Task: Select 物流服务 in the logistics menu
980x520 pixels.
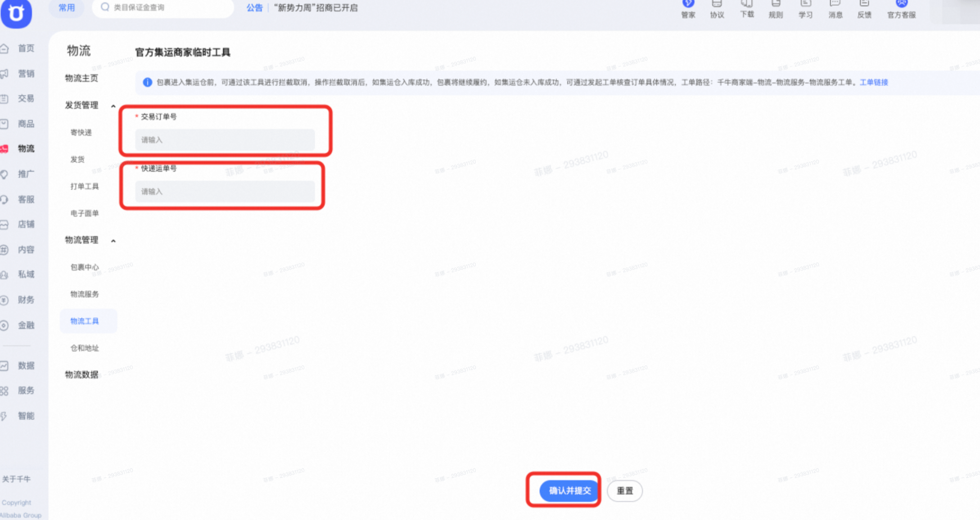Action: tap(84, 294)
